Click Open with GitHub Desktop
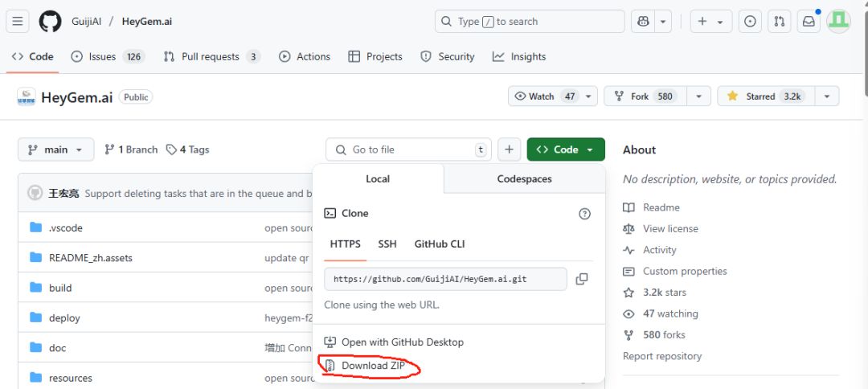 tap(402, 342)
